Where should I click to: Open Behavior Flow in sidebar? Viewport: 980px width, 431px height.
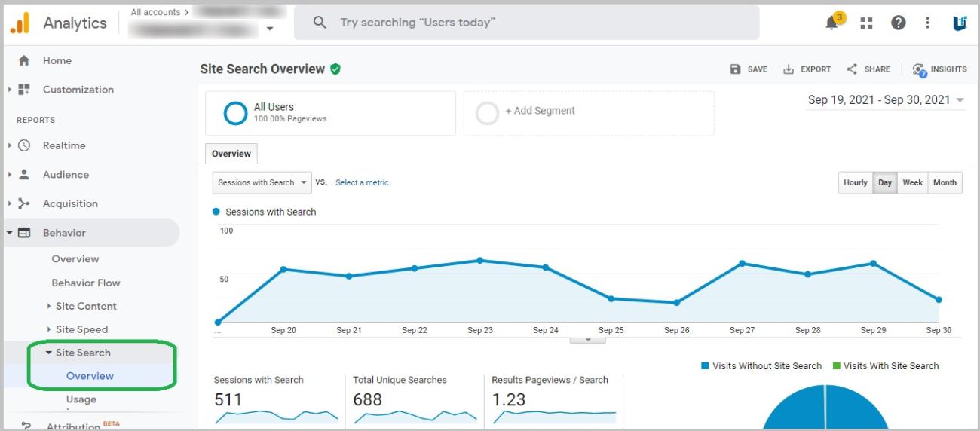click(86, 283)
